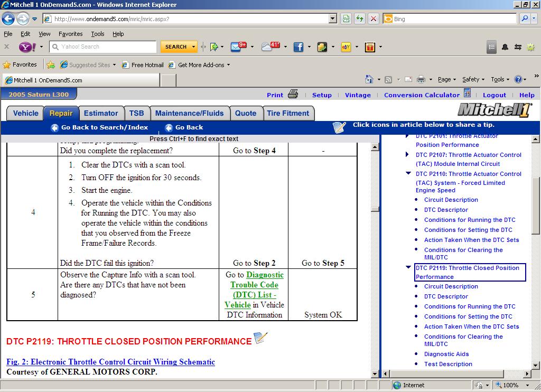Open the File menu
541x392 pixels.
(8, 34)
